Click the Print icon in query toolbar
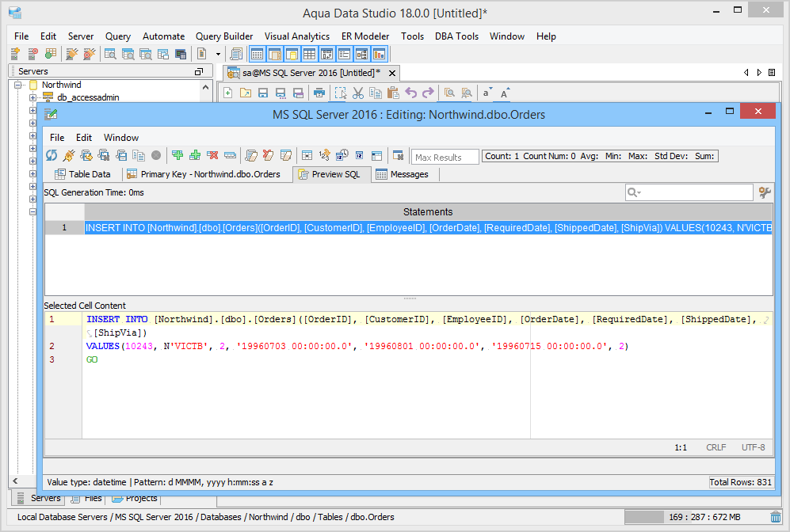The height and width of the screenshot is (532, 790). (x=319, y=93)
